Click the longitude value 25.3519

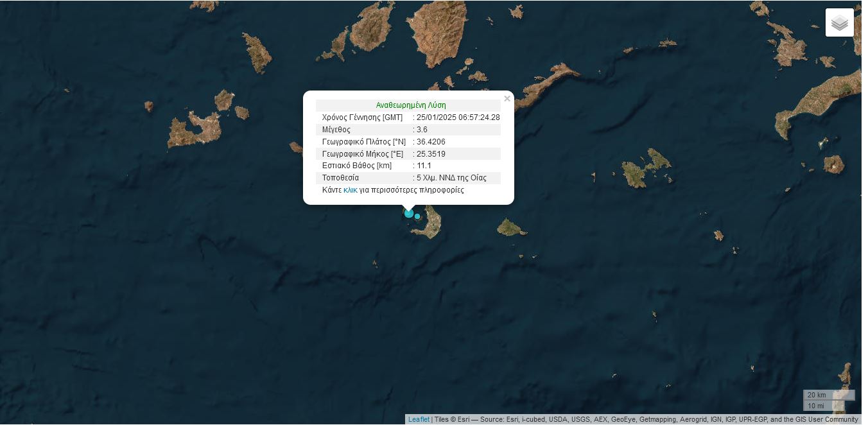tap(431, 154)
